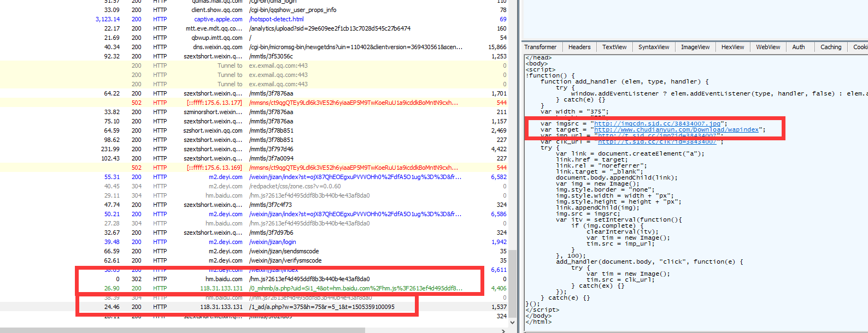Click the 1,942 body size cell
The image size is (868, 333).
(x=498, y=242)
